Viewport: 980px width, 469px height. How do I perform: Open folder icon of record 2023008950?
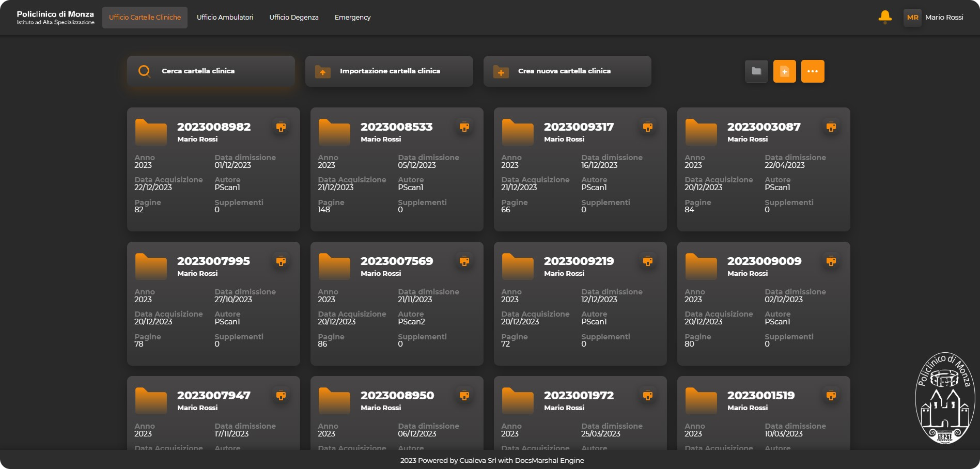334,400
